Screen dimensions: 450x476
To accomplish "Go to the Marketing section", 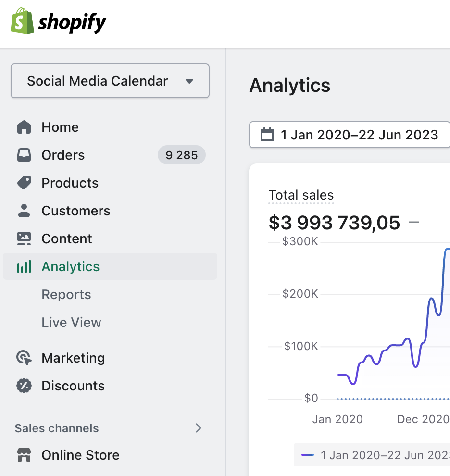I will pos(110,358).
